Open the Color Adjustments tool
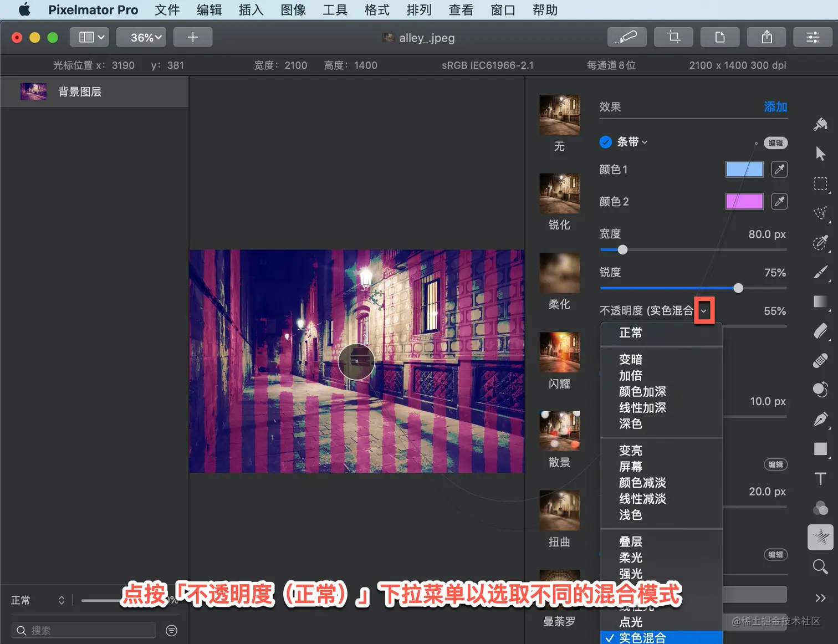The height and width of the screenshot is (644, 838). click(820, 508)
